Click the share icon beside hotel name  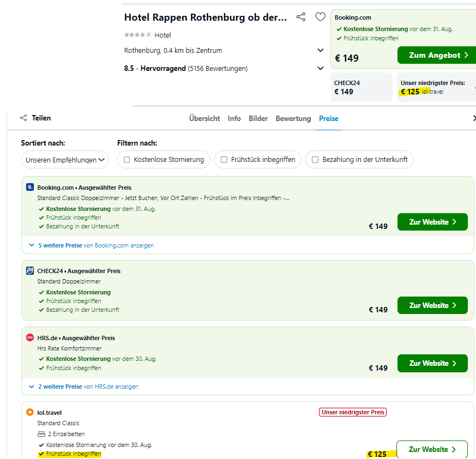[301, 17]
